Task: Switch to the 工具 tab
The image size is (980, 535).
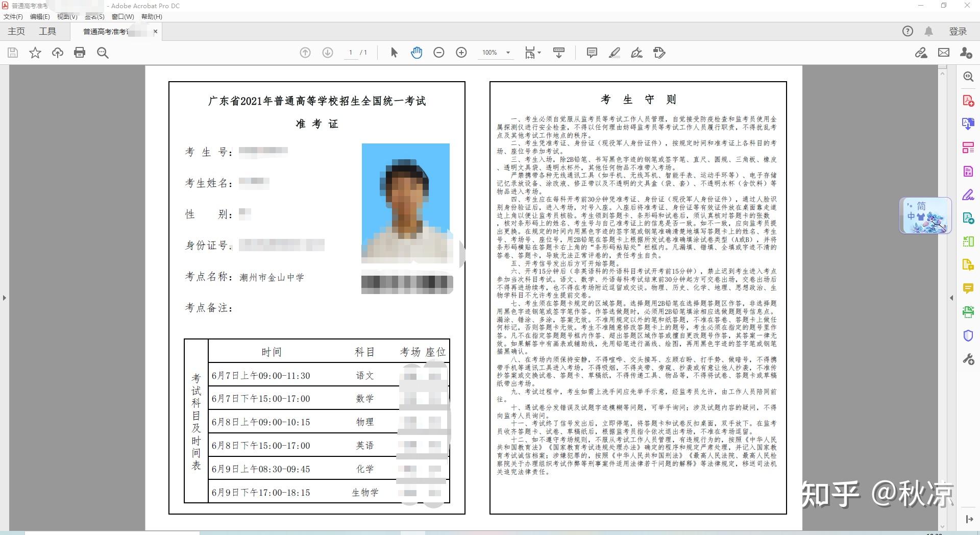Action: pyautogui.click(x=47, y=31)
